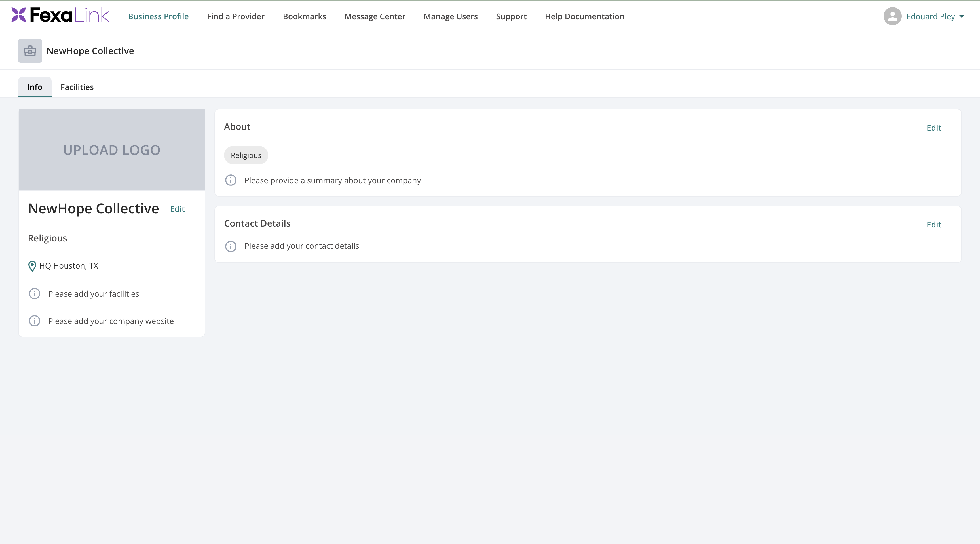
Task: Click the Upload Logo placeholder
Action: 111,150
